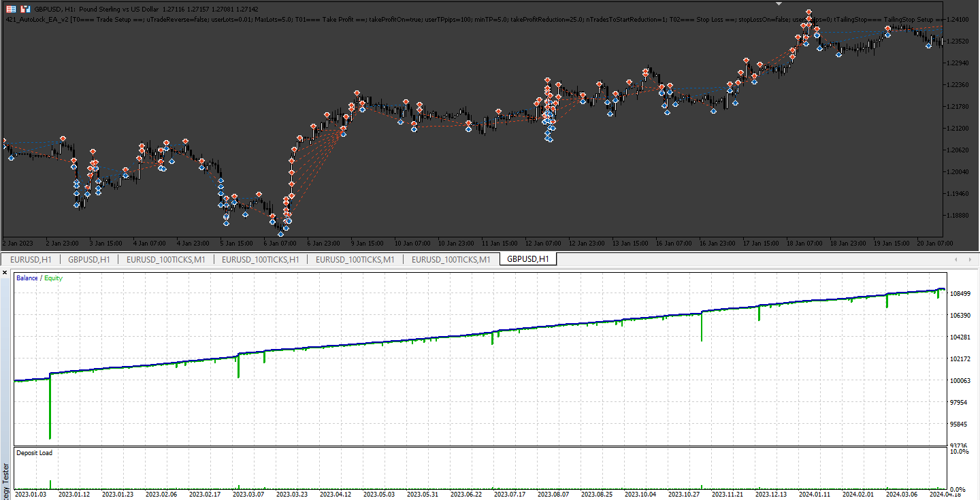
Task: Switch to the EURUSD,H1 chart tab
Action: pos(30,259)
